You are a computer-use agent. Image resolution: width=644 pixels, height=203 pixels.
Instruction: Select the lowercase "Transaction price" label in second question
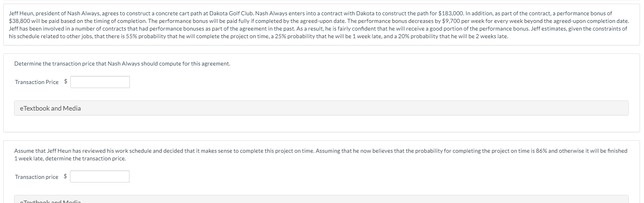tap(37, 177)
